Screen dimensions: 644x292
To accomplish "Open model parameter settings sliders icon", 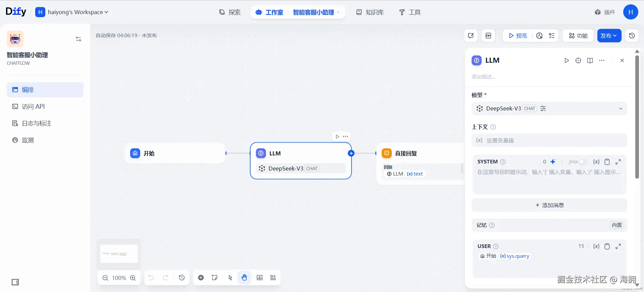I will tap(543, 108).
